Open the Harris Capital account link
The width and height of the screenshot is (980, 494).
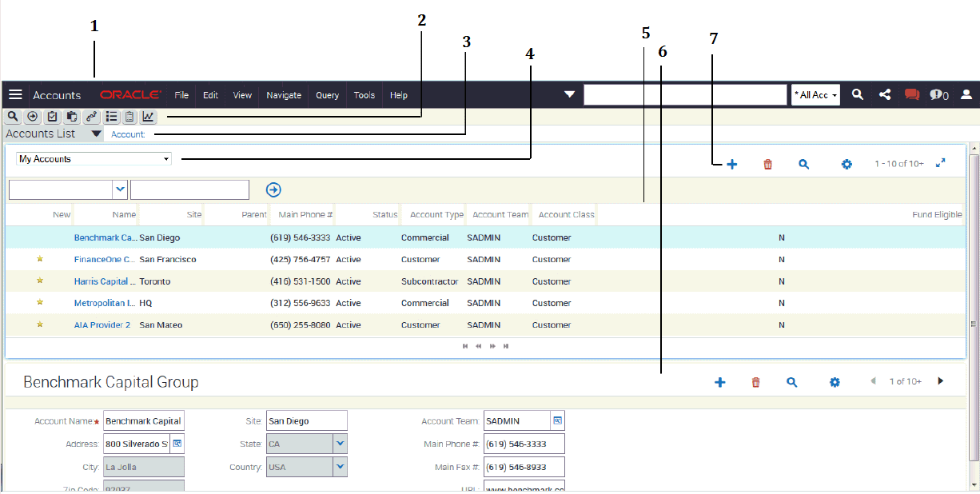tap(106, 281)
